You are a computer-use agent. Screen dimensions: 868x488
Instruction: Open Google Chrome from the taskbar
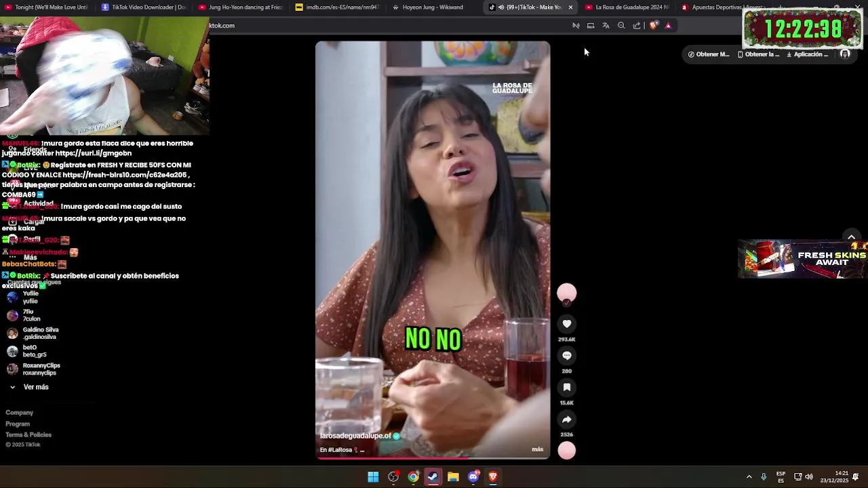pos(413,477)
